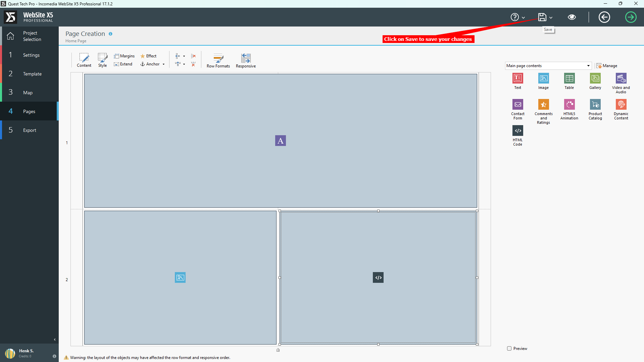Image resolution: width=644 pixels, height=362 pixels.
Task: Expand the Save dropdown arrow
Action: pyautogui.click(x=551, y=17)
